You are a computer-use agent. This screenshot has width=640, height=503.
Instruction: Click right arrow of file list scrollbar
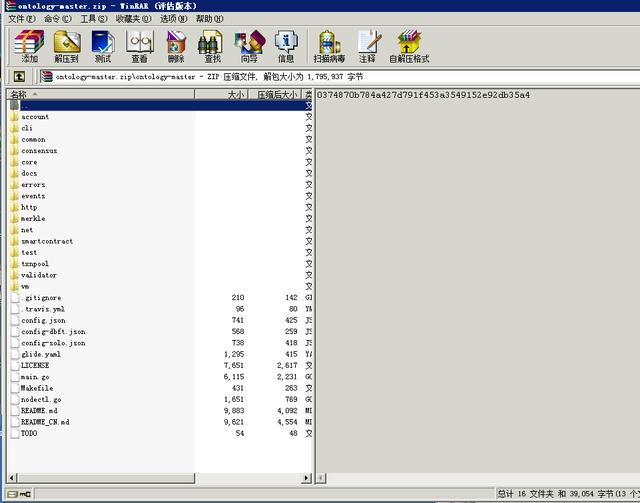pos(307,477)
